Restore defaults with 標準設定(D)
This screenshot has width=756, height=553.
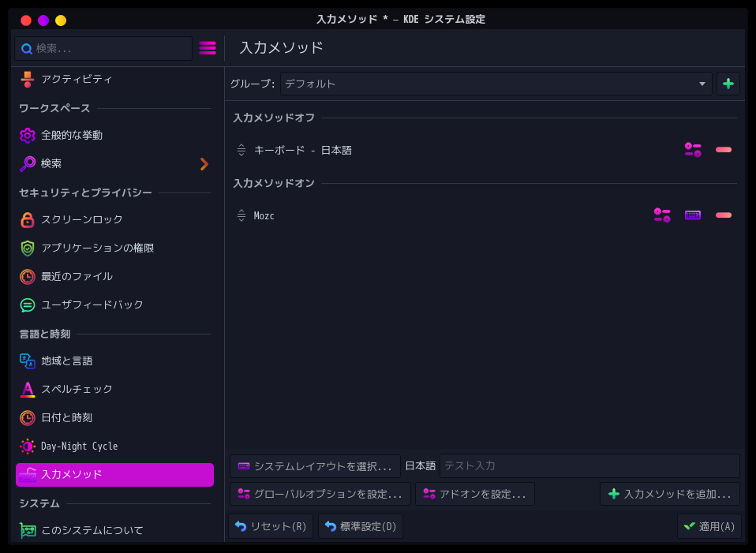361,526
